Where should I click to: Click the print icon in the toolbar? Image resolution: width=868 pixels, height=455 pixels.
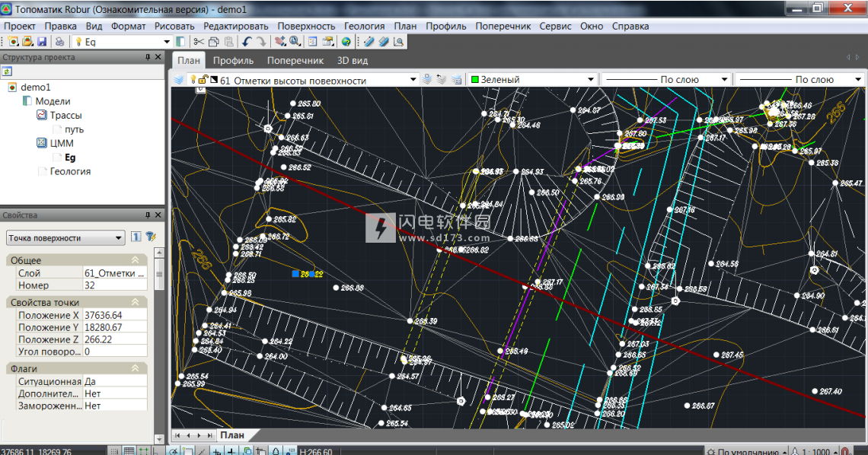pyautogui.click(x=59, y=41)
